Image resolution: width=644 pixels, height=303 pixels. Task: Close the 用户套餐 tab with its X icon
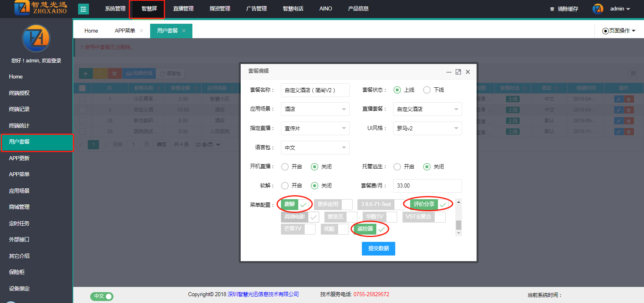(x=184, y=31)
